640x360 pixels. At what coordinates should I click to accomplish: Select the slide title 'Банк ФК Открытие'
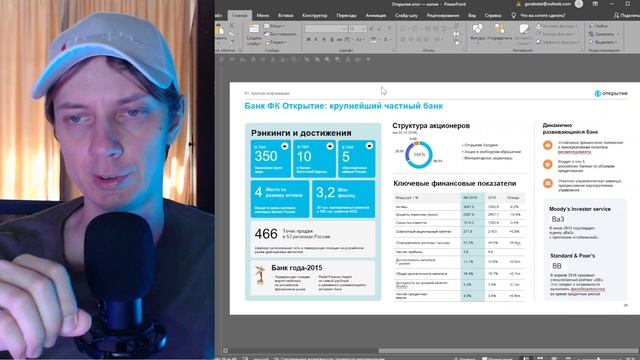click(343, 106)
